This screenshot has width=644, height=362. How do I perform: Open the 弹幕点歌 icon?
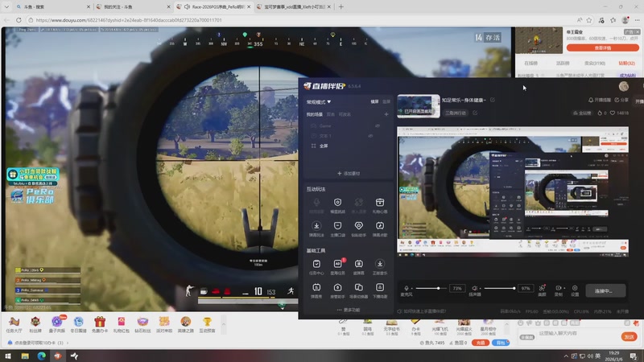380,226
